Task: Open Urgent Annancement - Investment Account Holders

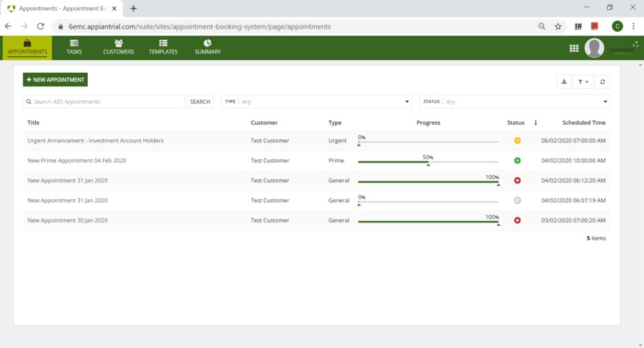Action: tap(95, 141)
